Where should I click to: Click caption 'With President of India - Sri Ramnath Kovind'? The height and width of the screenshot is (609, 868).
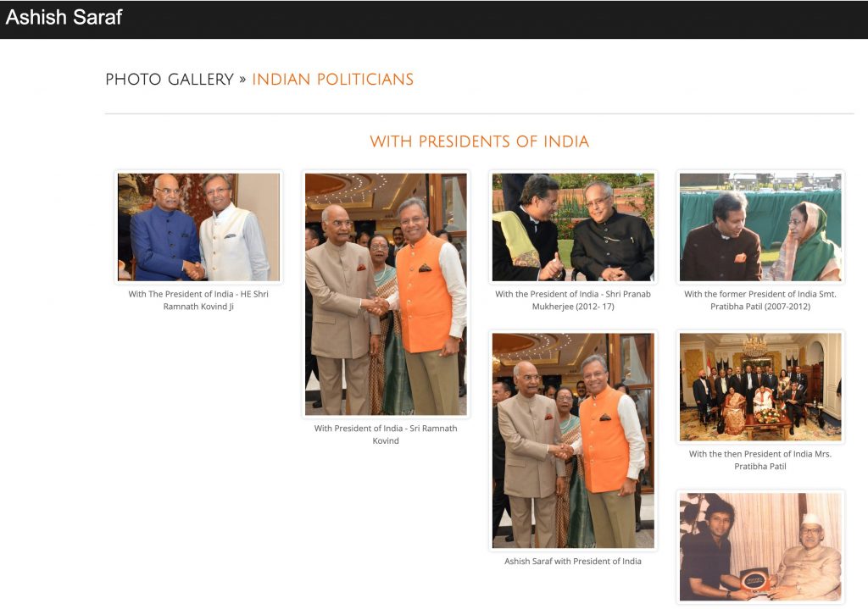386,435
